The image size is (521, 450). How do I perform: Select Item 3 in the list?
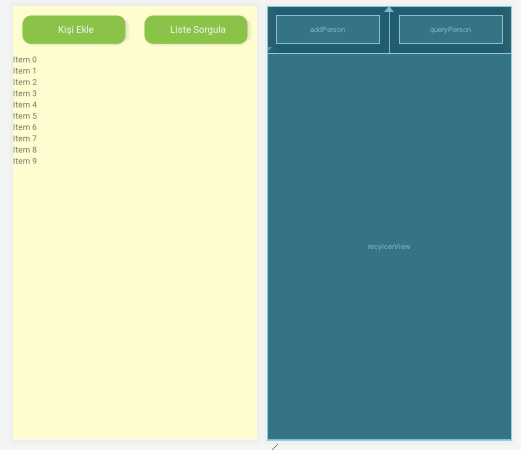25,93
